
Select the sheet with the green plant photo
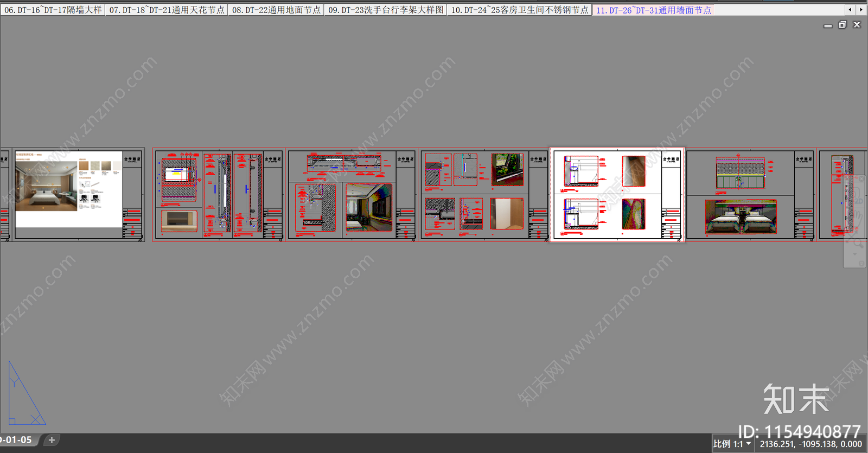click(484, 195)
